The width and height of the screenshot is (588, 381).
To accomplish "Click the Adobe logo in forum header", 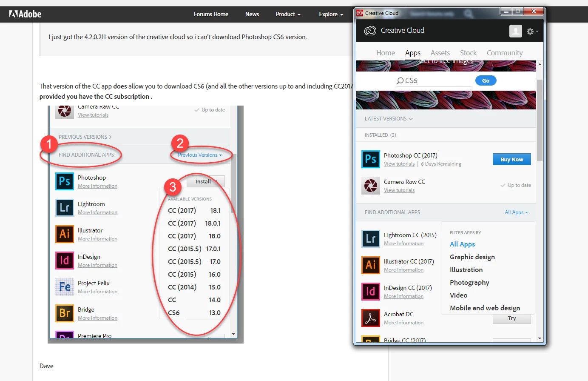I will tap(26, 14).
